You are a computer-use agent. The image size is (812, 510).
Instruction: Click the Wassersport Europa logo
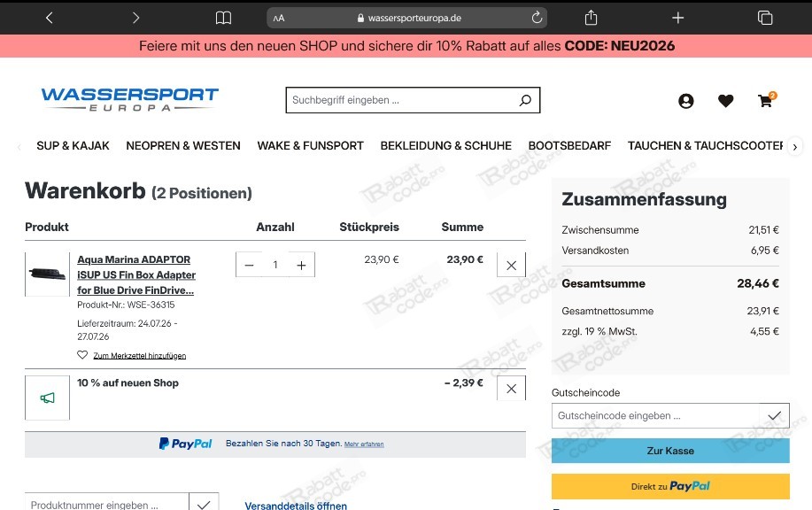(x=129, y=99)
